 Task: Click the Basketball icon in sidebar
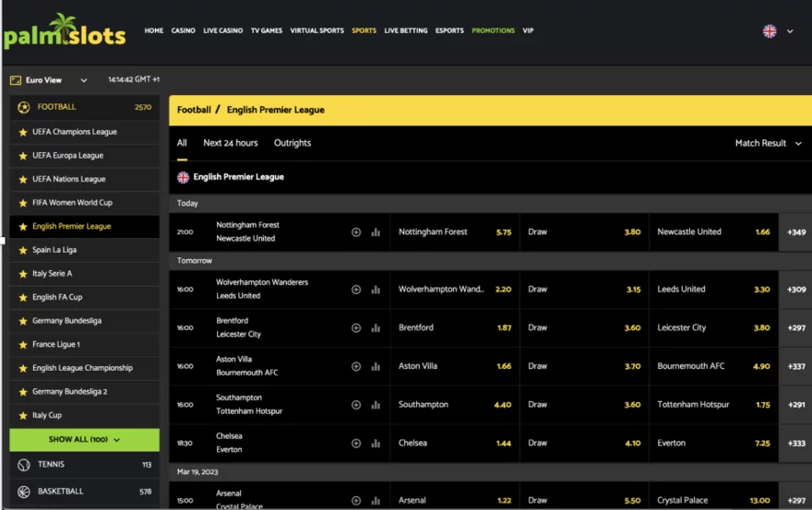coord(24,492)
